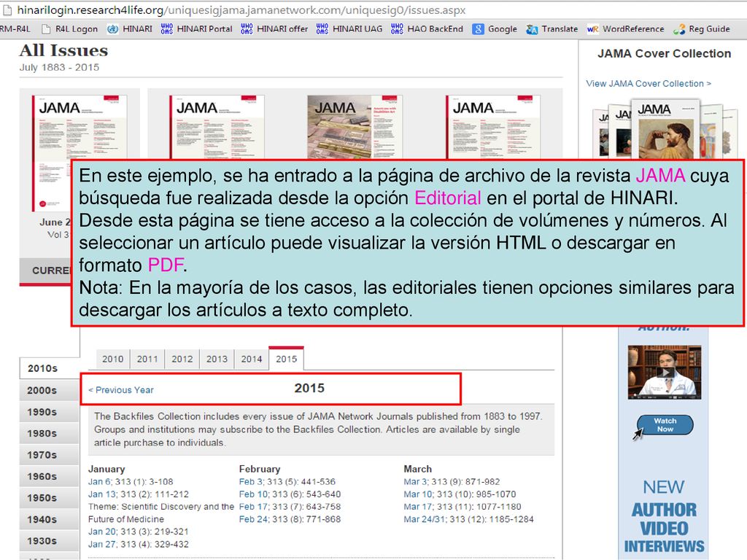Open the Mar 17 issue link
This screenshot has height=560, width=747.
click(418, 507)
